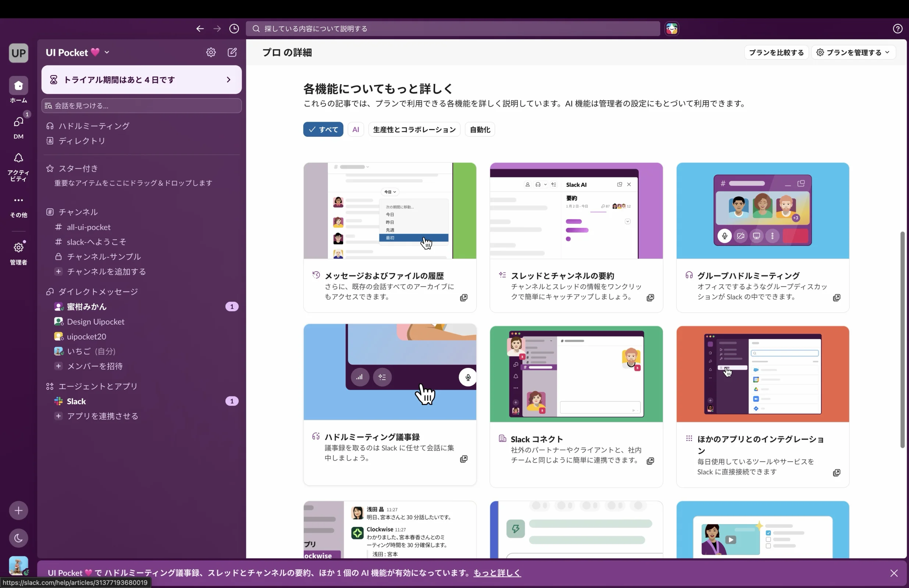Open the trial banner chevron
909x588 pixels.
click(228, 79)
